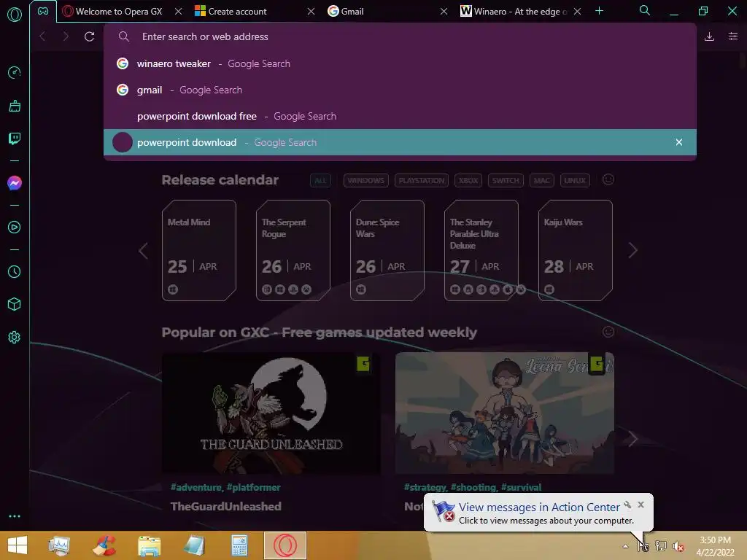The image size is (747, 560).
Task: Select highlighted 'powerpoint download' suggestion
Action: pyautogui.click(x=400, y=142)
